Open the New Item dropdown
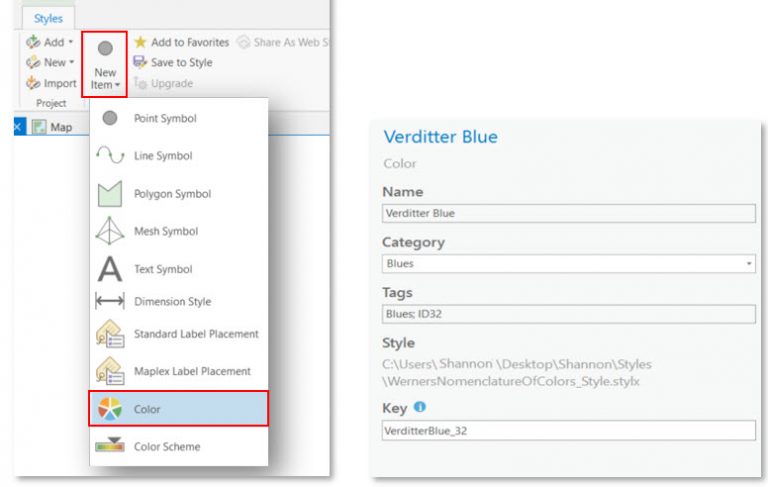This screenshot has width=768, height=487. pos(105,66)
